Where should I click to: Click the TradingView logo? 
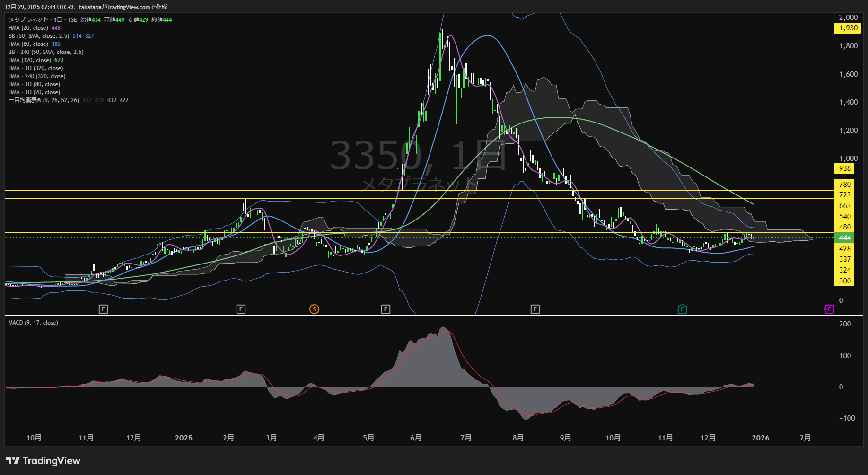click(x=43, y=461)
